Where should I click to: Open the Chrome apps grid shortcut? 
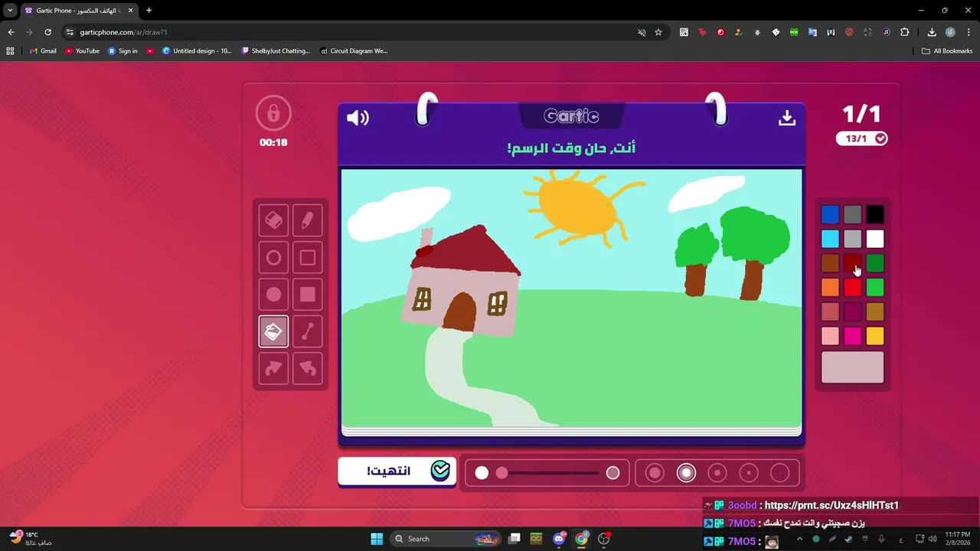click(x=10, y=51)
